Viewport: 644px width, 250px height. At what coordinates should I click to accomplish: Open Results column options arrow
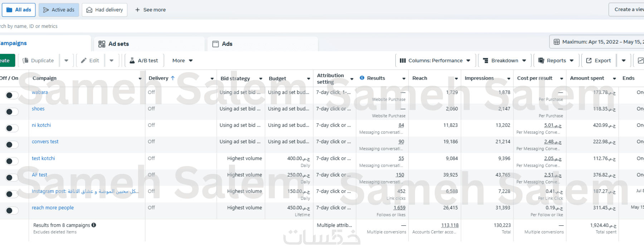click(x=404, y=79)
